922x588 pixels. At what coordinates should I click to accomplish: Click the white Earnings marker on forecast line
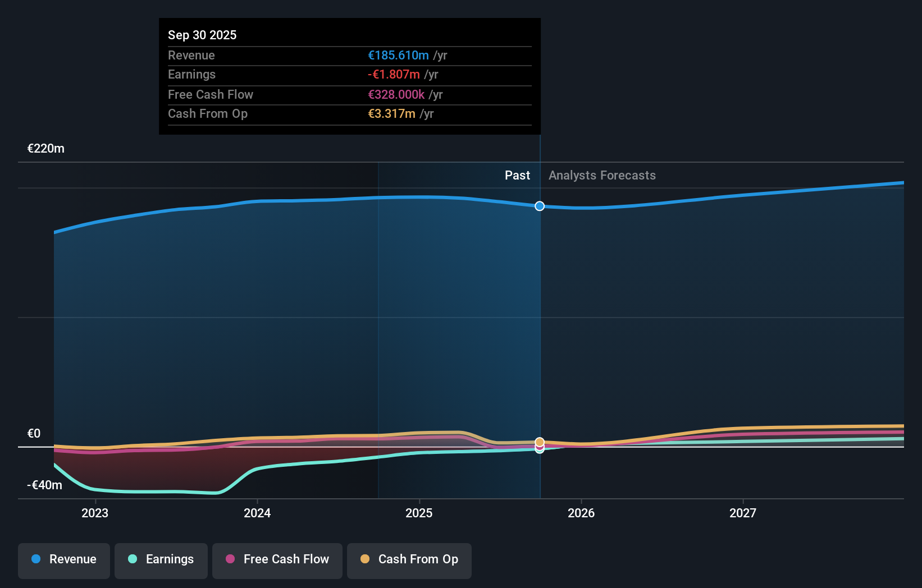click(540, 451)
